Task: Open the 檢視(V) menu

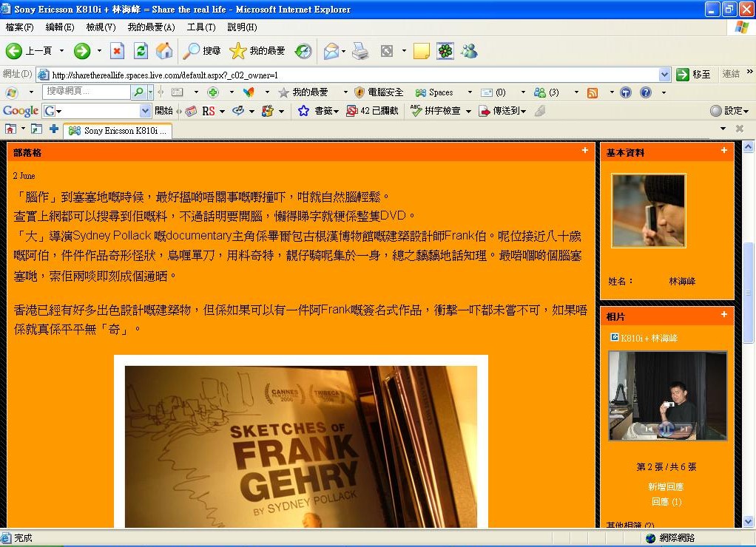Action: pyautogui.click(x=101, y=27)
